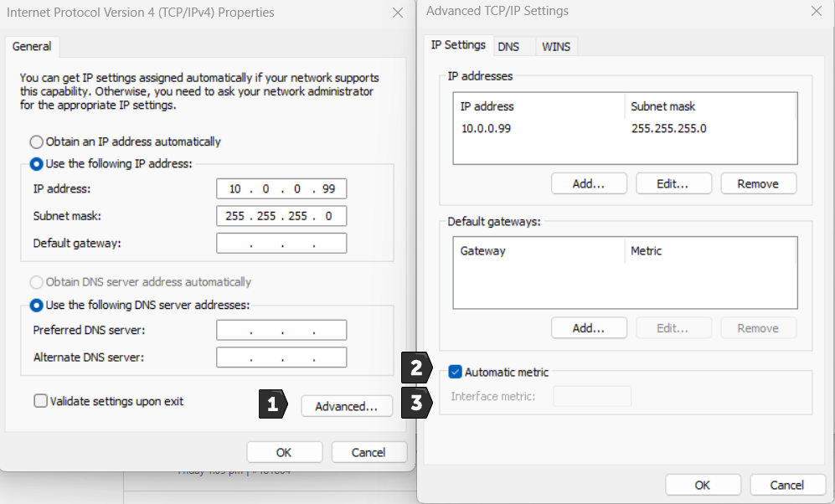Remove the IP address entry
The width and height of the screenshot is (835, 504).
click(x=758, y=183)
